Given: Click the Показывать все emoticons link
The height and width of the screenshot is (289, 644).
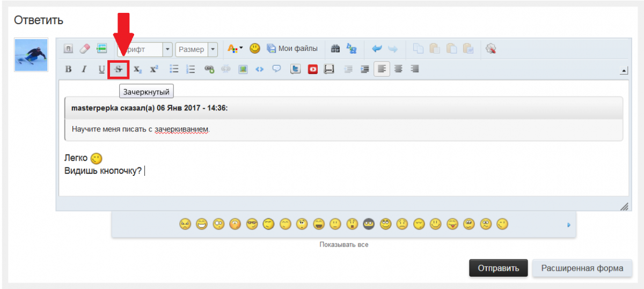Looking at the screenshot, I should point(343,244).
